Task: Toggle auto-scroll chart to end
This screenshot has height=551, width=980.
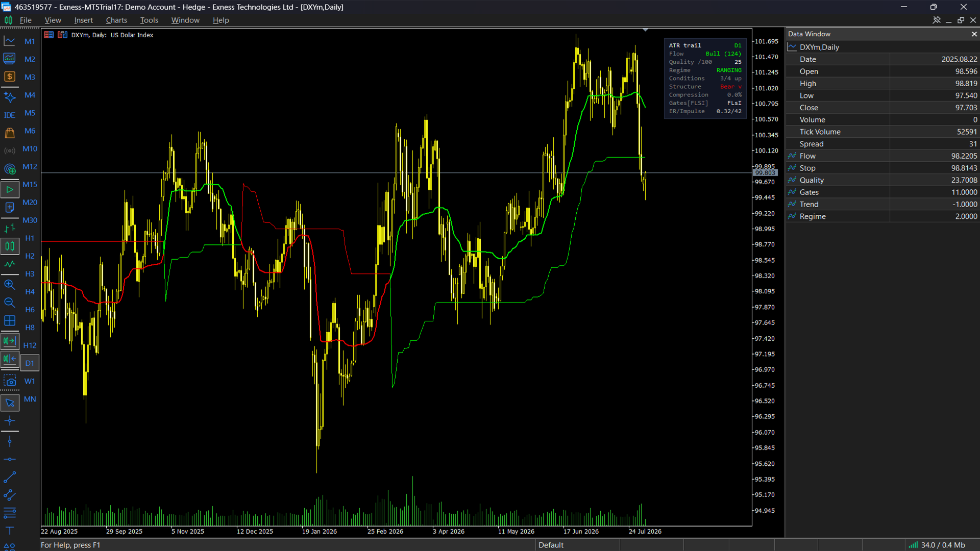Action: [x=10, y=340]
